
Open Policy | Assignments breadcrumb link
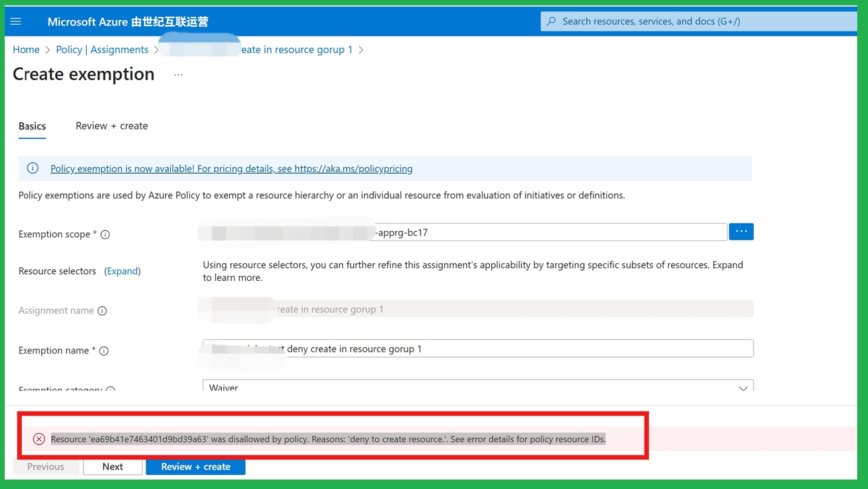click(x=102, y=49)
